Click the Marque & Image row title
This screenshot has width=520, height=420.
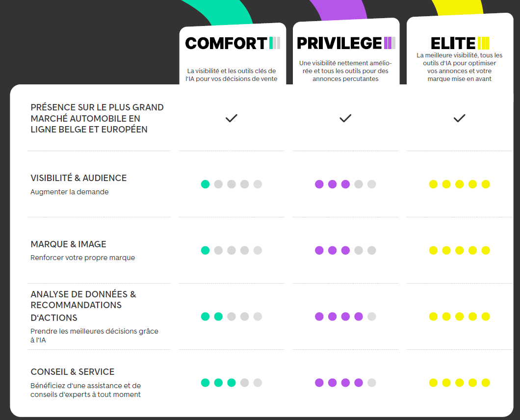tap(68, 244)
